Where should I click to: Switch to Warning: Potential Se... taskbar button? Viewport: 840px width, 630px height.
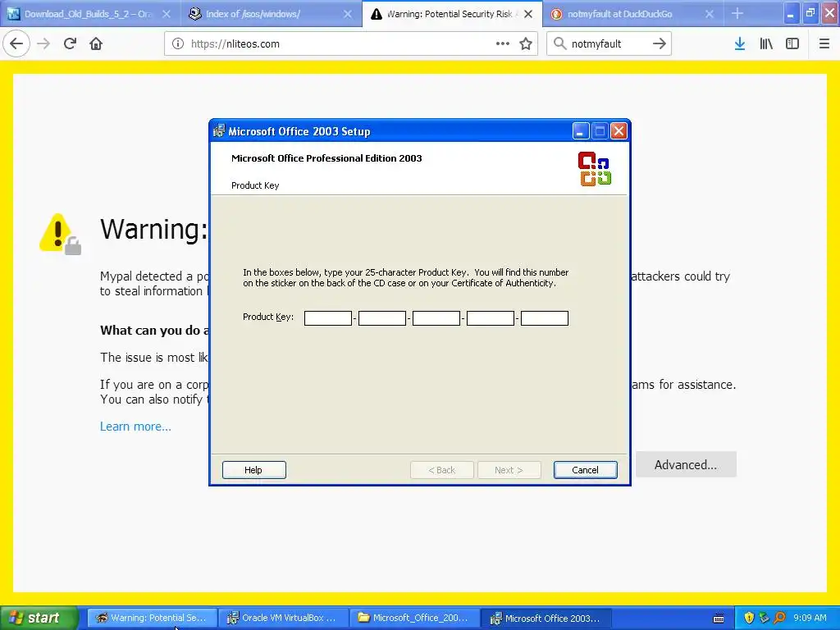click(x=152, y=618)
